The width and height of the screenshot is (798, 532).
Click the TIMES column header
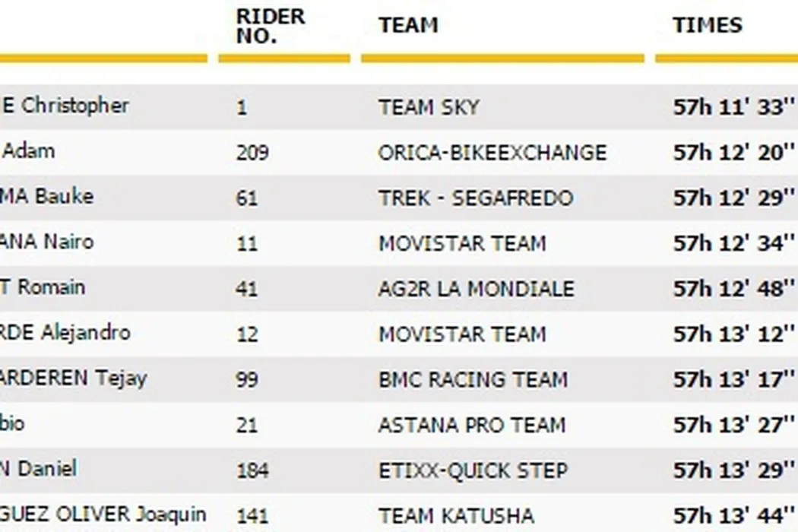(x=707, y=26)
